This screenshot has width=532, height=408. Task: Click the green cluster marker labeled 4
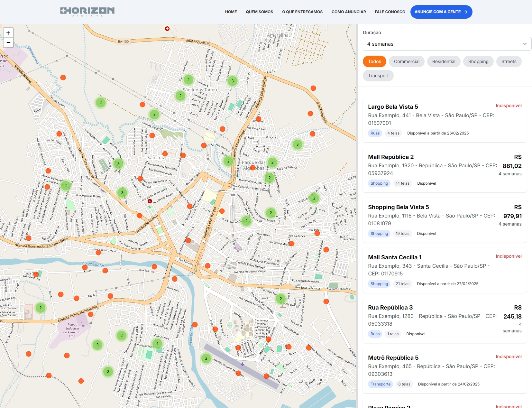[x=157, y=344]
